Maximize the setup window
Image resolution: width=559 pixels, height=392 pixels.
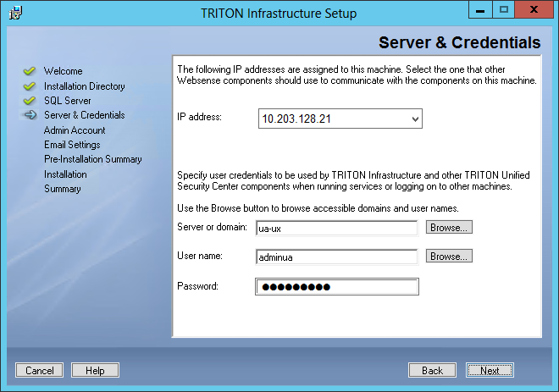point(503,9)
